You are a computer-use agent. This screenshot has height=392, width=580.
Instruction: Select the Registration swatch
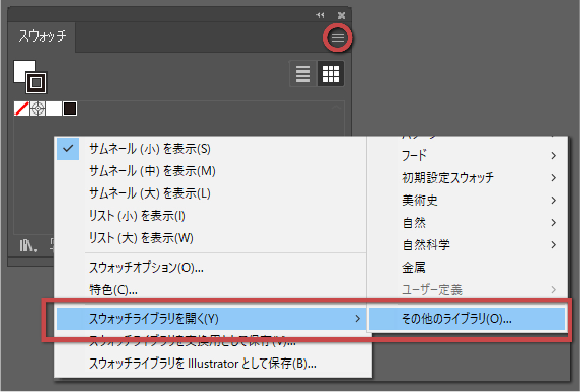(38, 108)
